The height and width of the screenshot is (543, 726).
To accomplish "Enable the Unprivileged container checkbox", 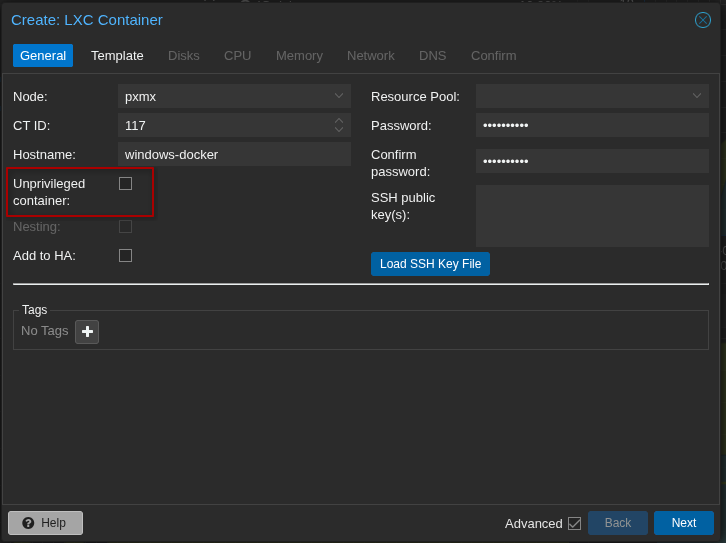I will (x=125, y=184).
